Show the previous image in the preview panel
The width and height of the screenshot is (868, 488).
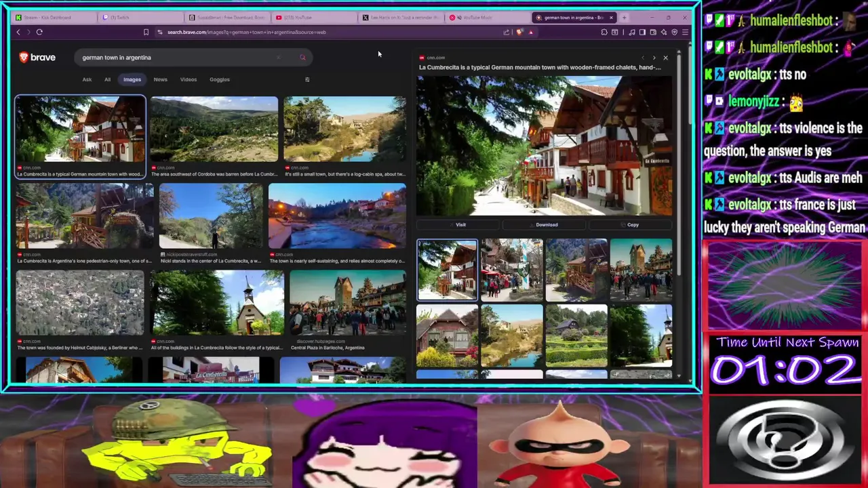pos(642,58)
